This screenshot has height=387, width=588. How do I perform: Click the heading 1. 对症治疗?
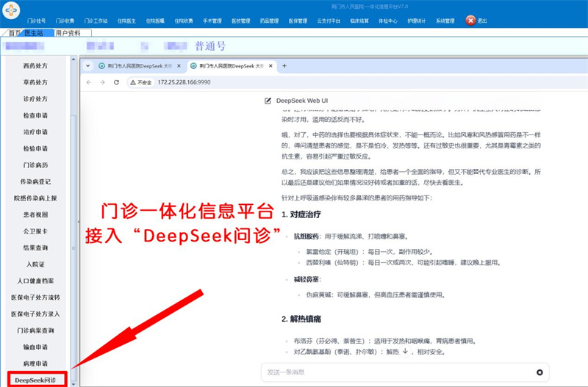point(301,214)
